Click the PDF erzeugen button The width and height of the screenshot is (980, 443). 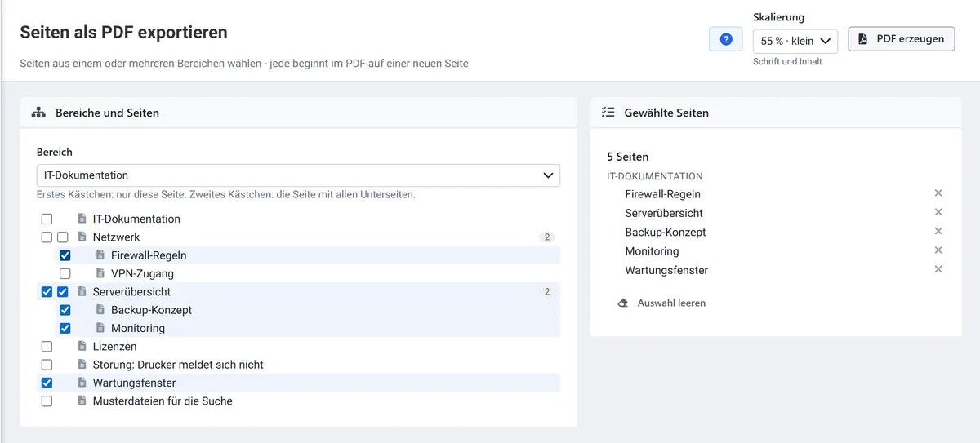902,38
